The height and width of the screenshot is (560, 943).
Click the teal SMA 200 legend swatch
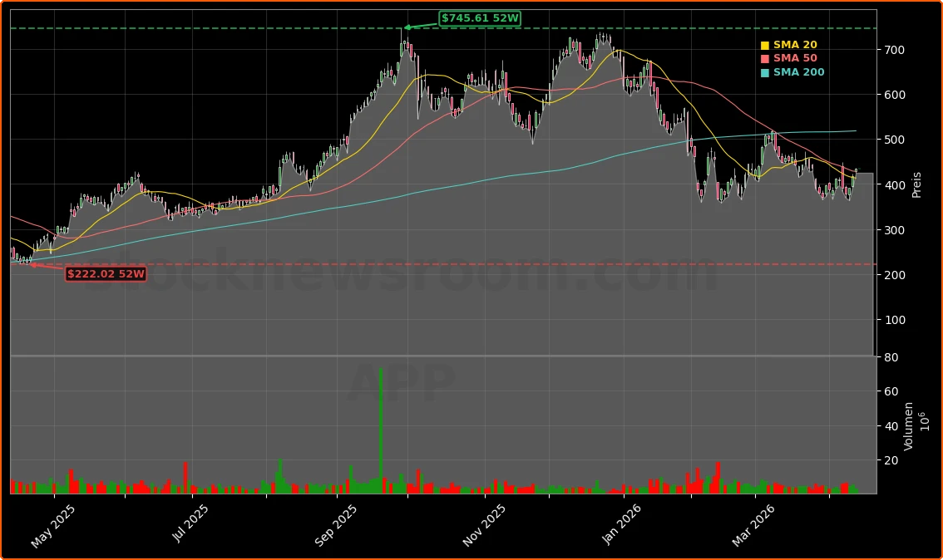(x=765, y=73)
